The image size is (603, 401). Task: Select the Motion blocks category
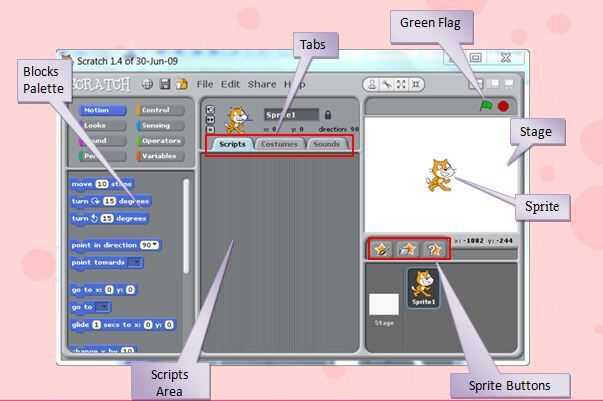pos(102,110)
